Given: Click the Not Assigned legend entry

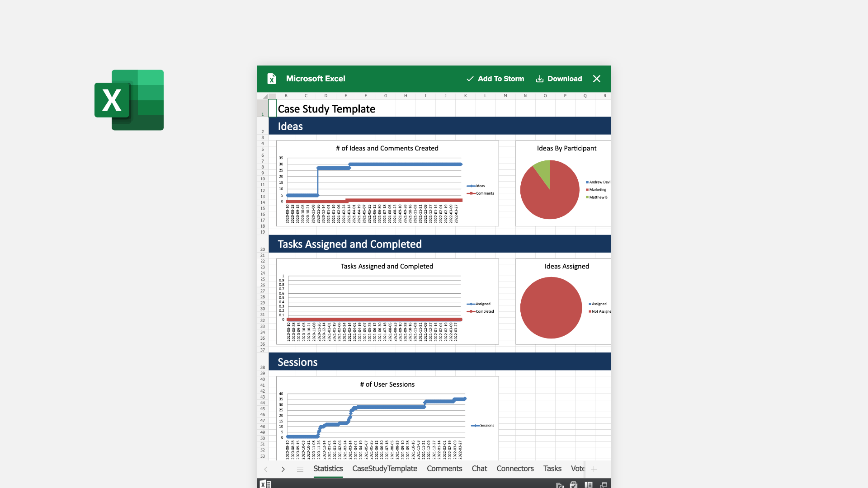Looking at the screenshot, I should pos(600,311).
